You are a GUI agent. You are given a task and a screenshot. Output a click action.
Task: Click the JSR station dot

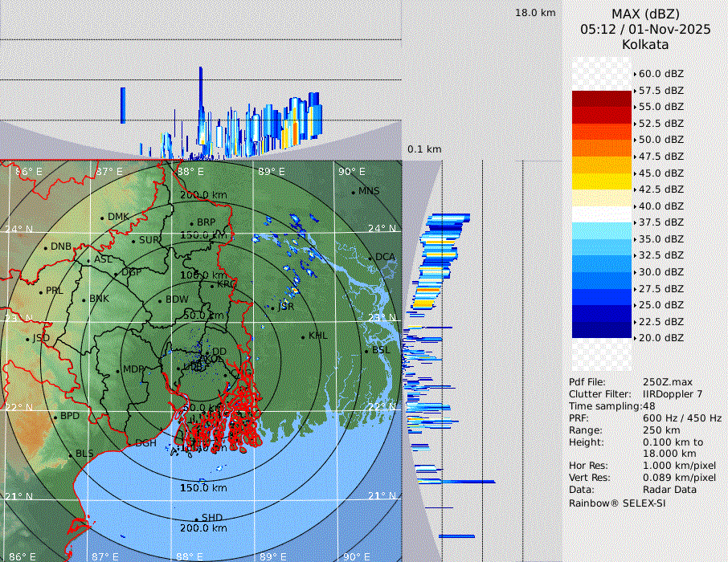click(x=272, y=307)
